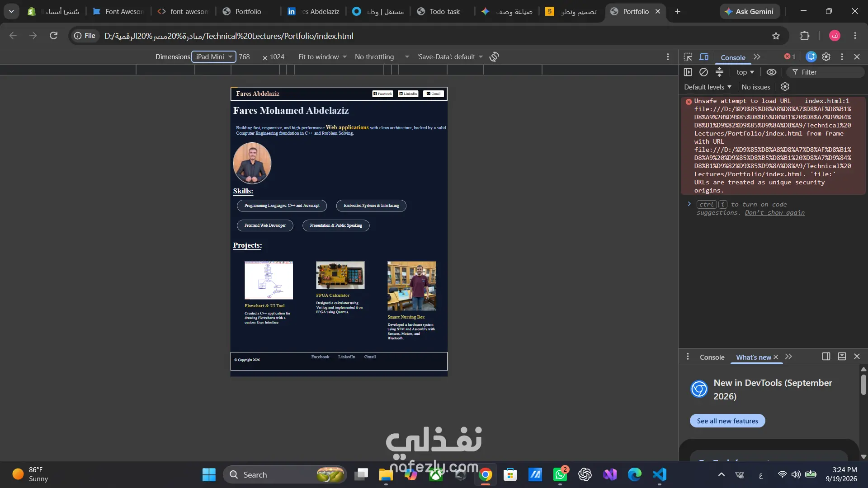
Task: Rotate the device orientation icon
Action: (494, 57)
